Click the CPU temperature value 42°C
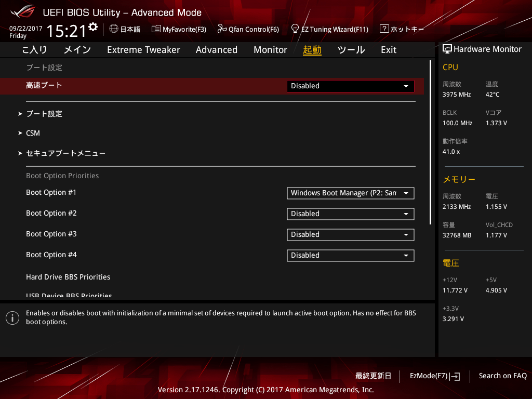532x399 pixels. 493,95
